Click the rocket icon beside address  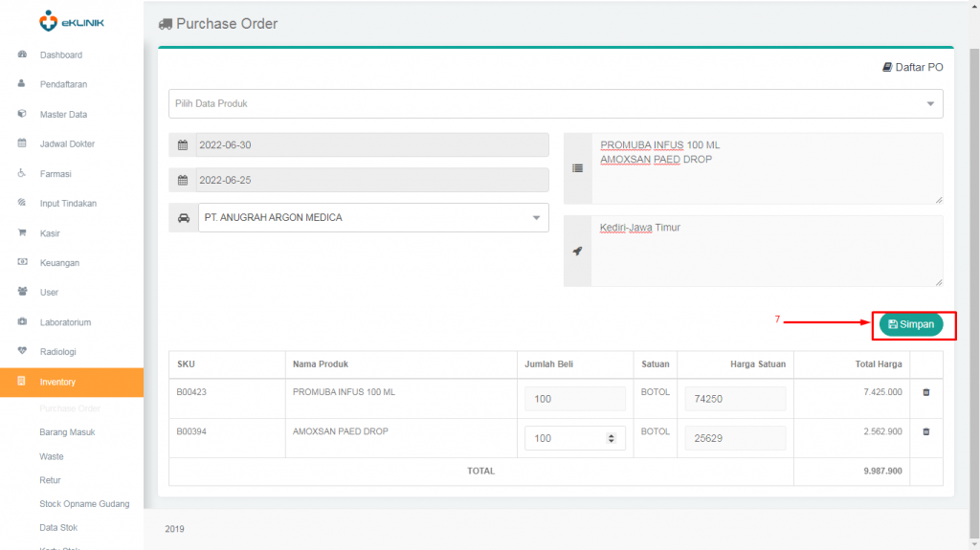577,252
